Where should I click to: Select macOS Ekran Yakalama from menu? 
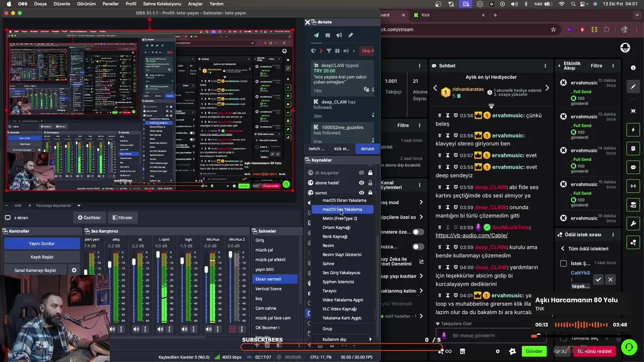344,200
